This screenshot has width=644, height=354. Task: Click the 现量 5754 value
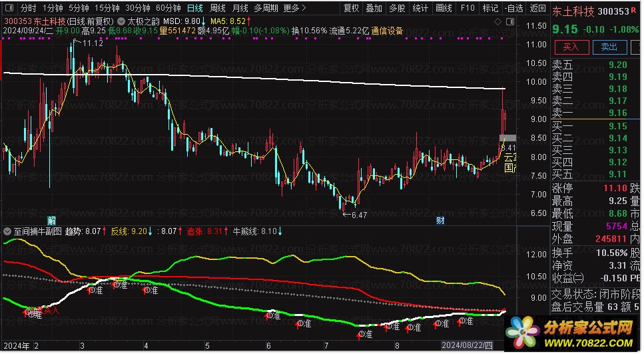(617, 226)
